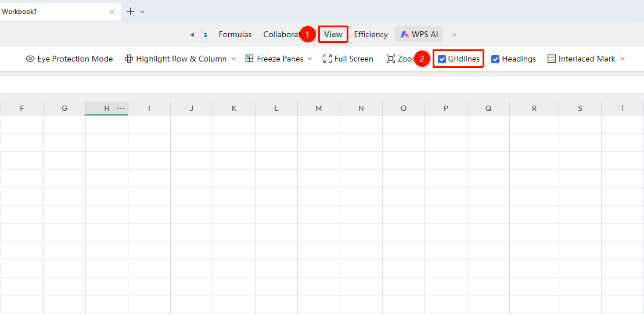The image size is (644, 314).
Task: Add a new tab with plus icon
Action: pos(130,12)
